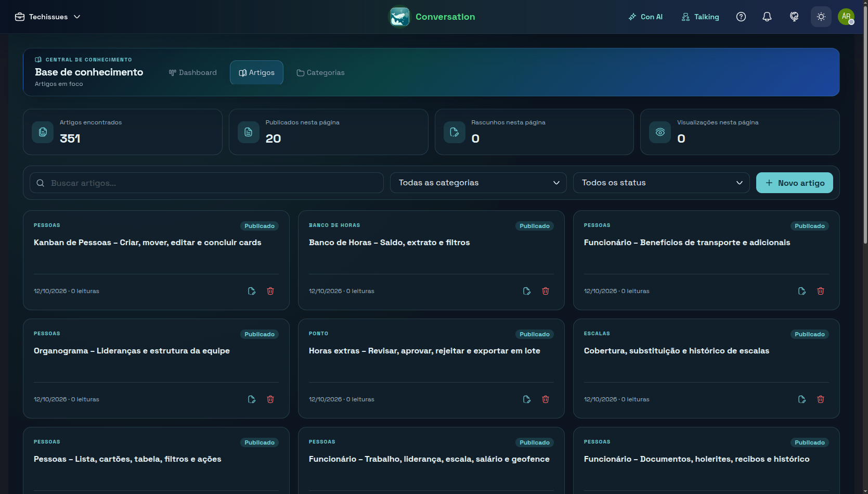The width and height of the screenshot is (868, 494).
Task: Delete the Funcionário Benefícios article
Action: coord(821,291)
